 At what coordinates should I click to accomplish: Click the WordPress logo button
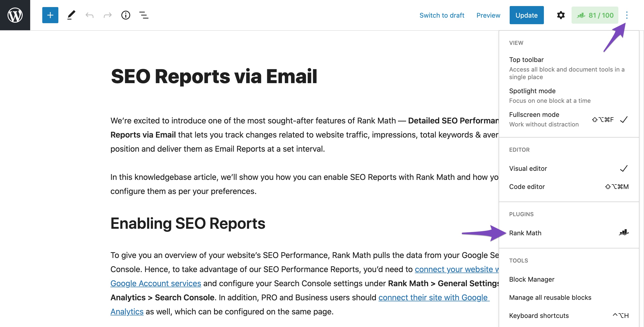click(x=15, y=15)
